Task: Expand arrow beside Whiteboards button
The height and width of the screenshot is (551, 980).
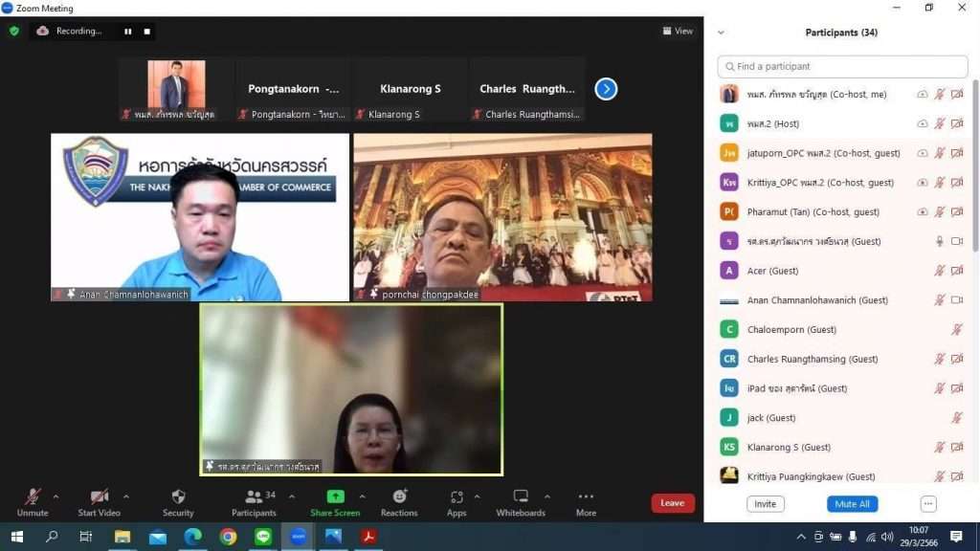Action: (546, 496)
